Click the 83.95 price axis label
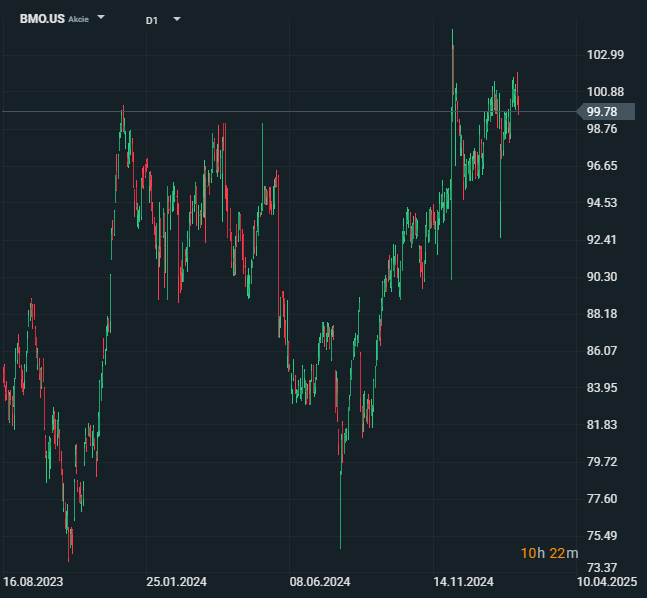 point(605,388)
